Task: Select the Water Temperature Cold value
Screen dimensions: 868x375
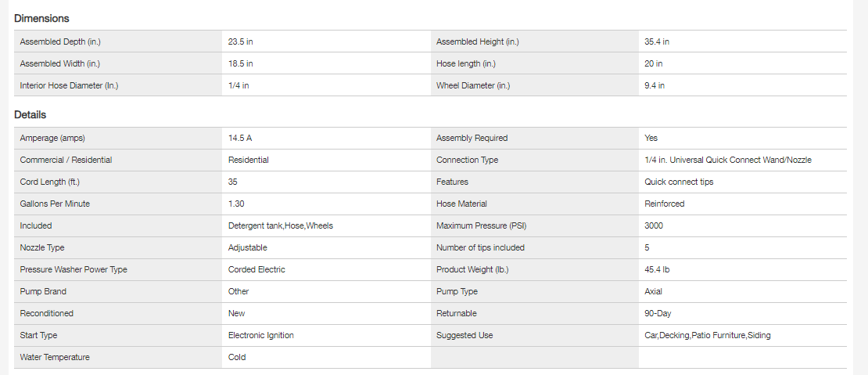Action: (237, 357)
